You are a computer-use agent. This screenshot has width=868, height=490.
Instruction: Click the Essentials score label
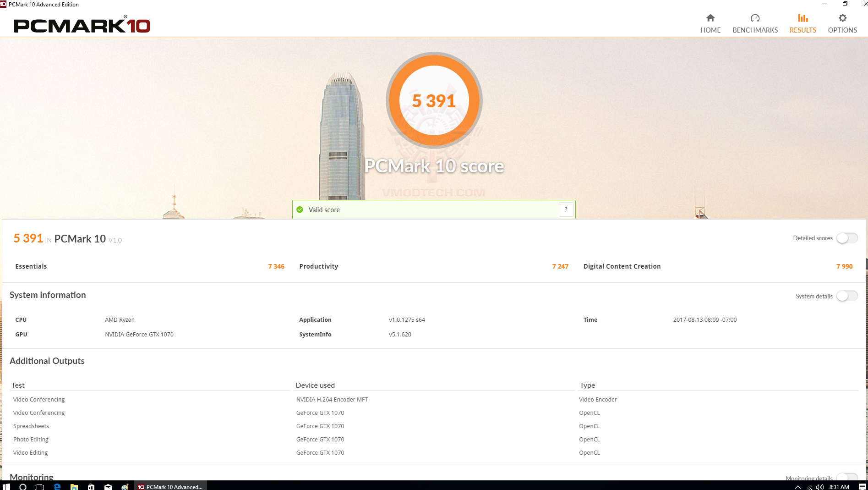pos(31,266)
